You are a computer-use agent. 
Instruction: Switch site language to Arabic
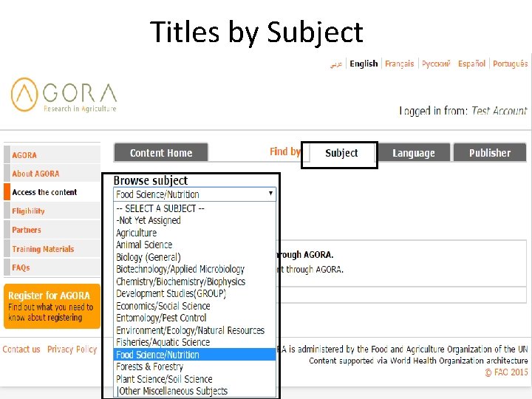[x=336, y=64]
